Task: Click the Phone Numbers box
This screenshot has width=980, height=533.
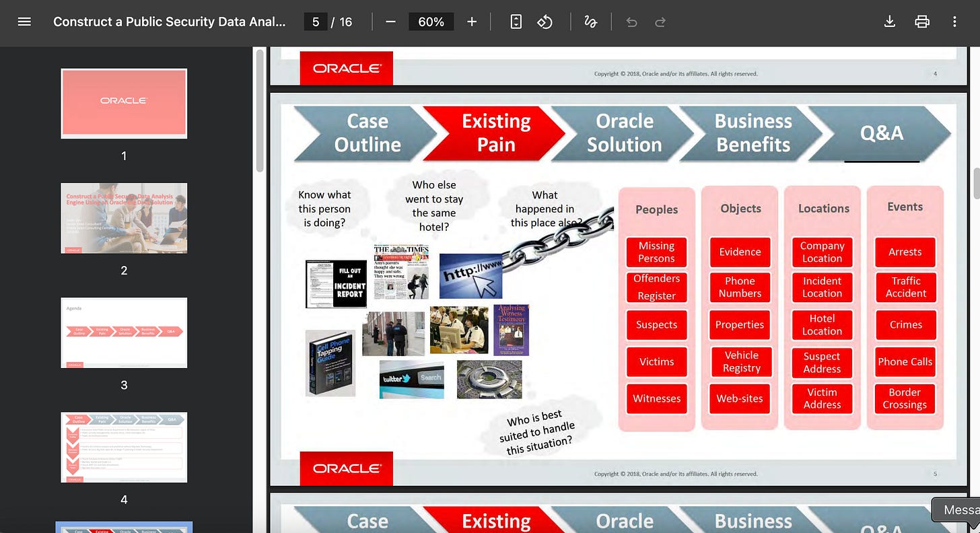Action: pos(740,287)
